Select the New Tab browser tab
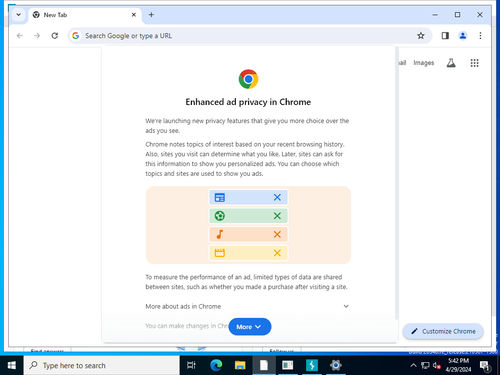 [x=85, y=15]
